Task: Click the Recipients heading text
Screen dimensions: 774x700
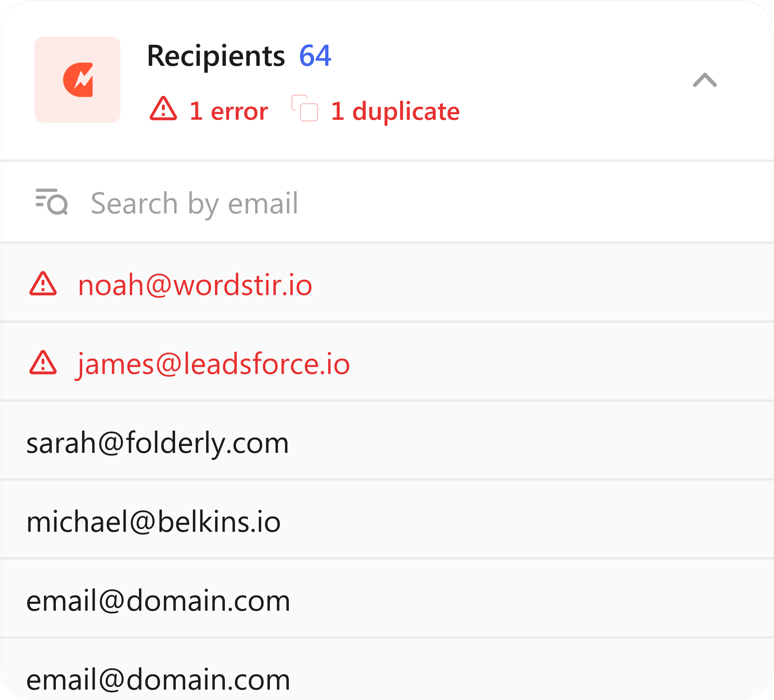Action: click(216, 56)
